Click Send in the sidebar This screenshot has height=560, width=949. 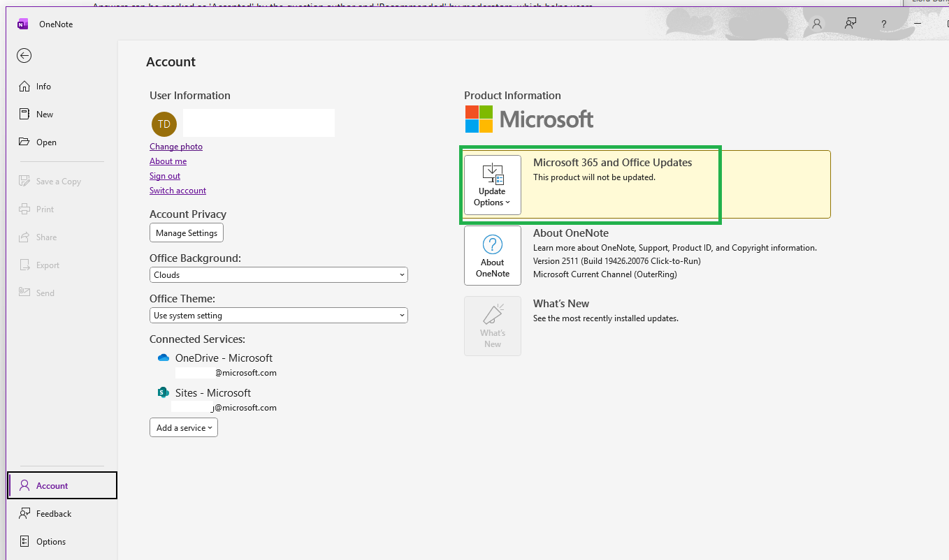point(62,293)
